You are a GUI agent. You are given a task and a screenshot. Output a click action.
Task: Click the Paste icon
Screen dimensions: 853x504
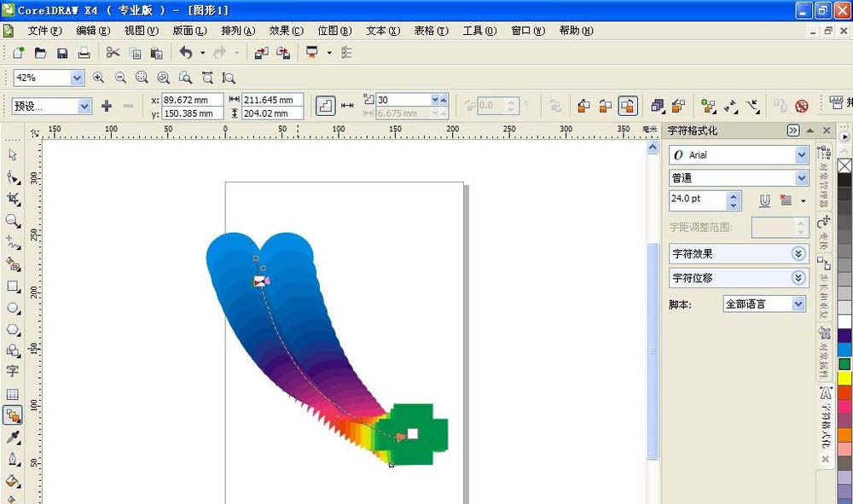coord(157,53)
